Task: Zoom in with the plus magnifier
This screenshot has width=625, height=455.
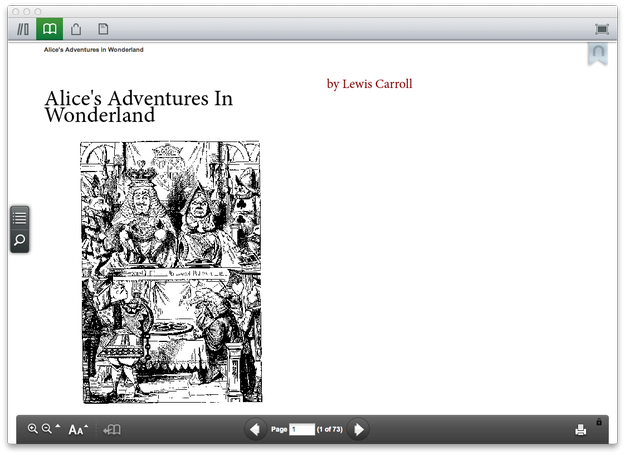Action: point(33,429)
